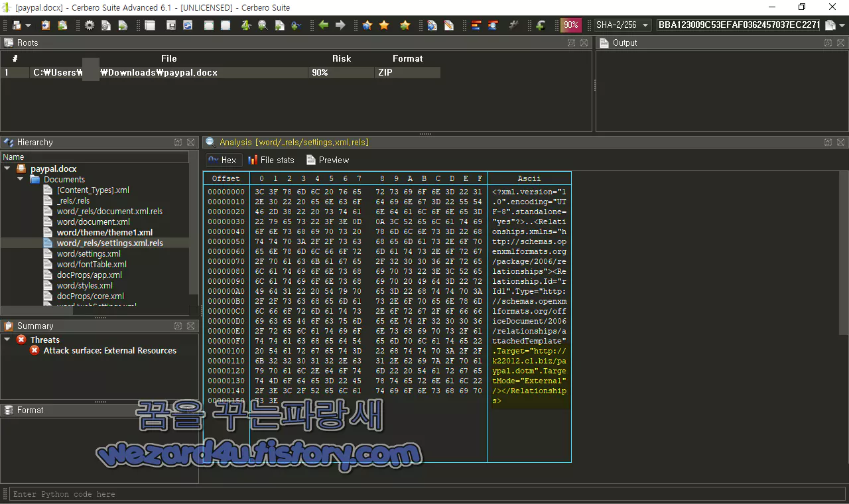
Task: Click the star with green plus icon
Action: point(405,25)
